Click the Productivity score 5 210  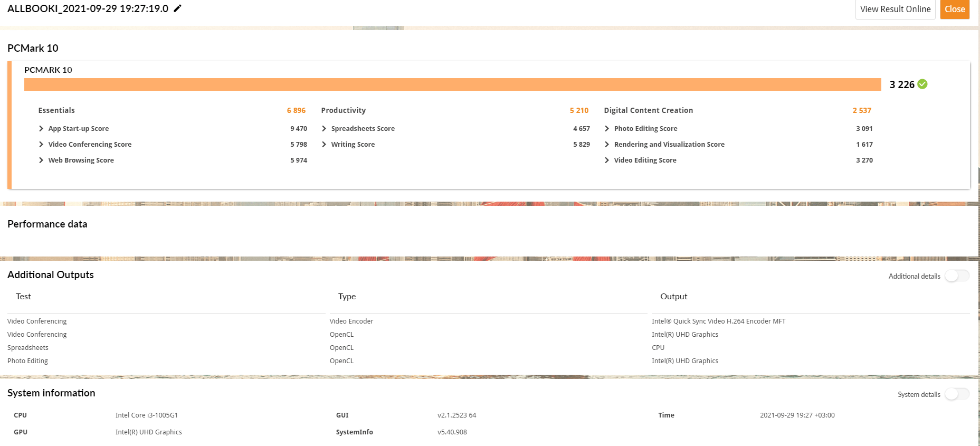point(579,110)
